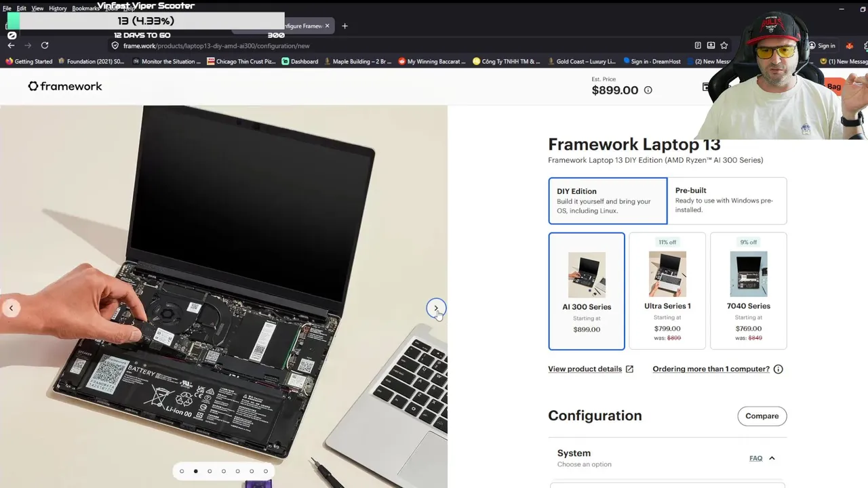
Task: Open the Bookmarks menu
Action: (x=85, y=8)
